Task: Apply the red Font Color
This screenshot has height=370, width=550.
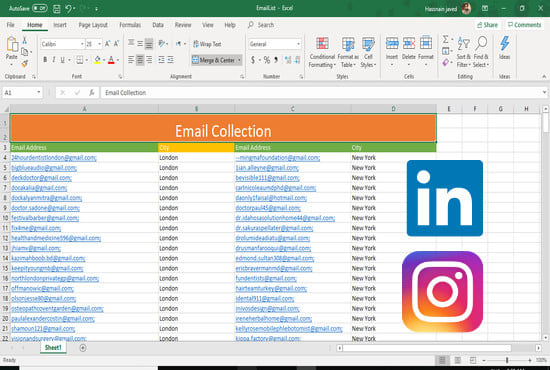Action: click(111, 60)
